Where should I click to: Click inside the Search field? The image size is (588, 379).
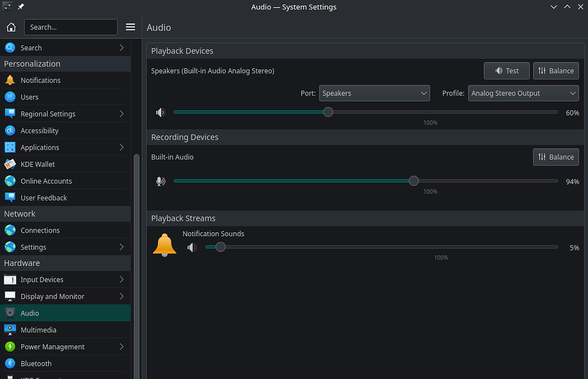(x=71, y=26)
